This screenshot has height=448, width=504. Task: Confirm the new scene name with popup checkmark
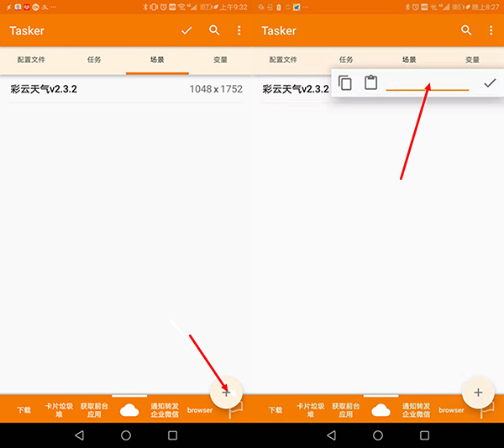click(490, 83)
